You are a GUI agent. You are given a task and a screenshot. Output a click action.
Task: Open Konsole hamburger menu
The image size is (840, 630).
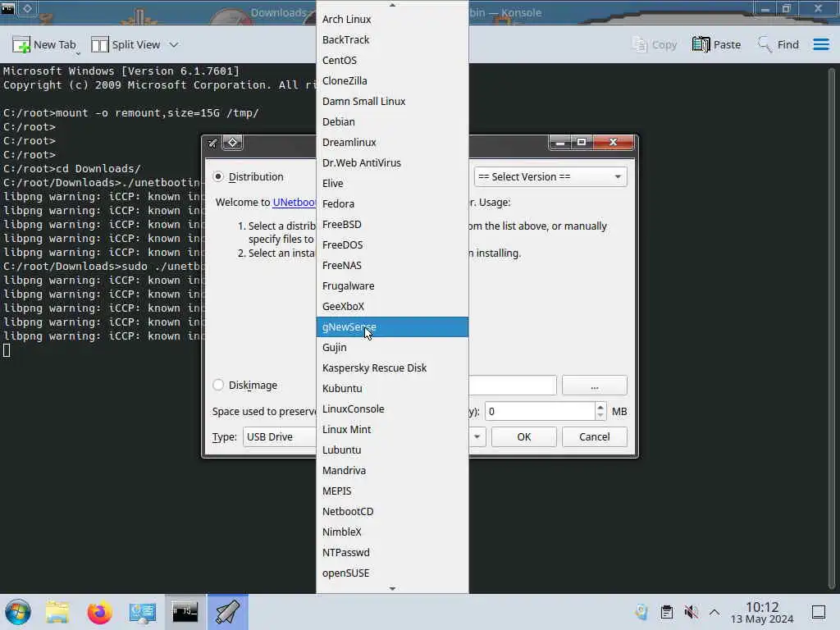click(820, 44)
